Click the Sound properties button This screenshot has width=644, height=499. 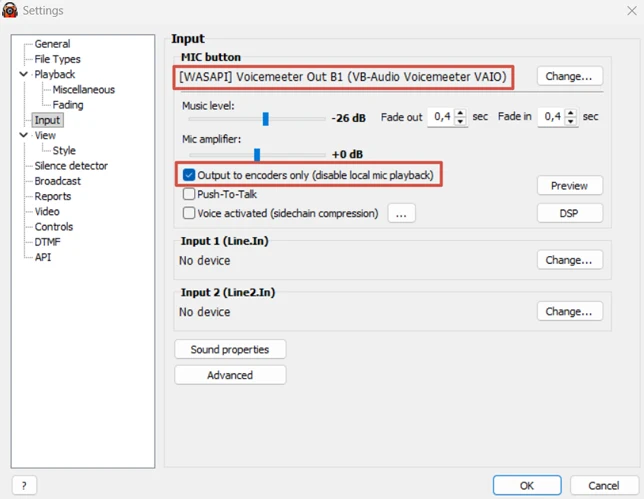click(230, 349)
